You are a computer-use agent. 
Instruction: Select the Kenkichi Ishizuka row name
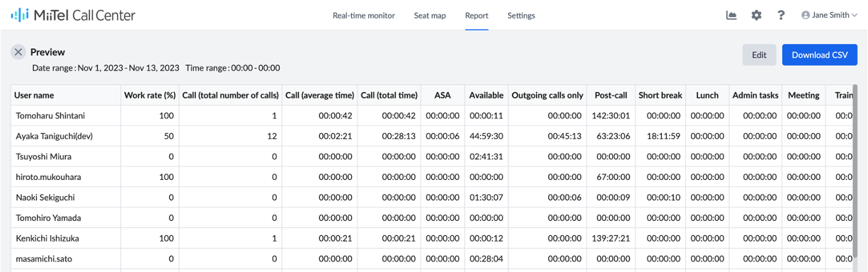(x=47, y=239)
